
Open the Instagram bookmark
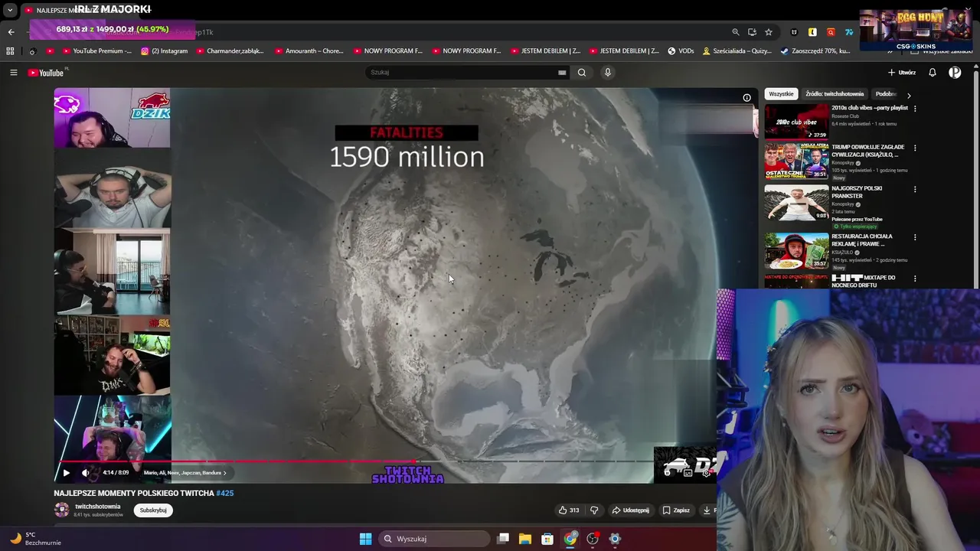(x=164, y=51)
